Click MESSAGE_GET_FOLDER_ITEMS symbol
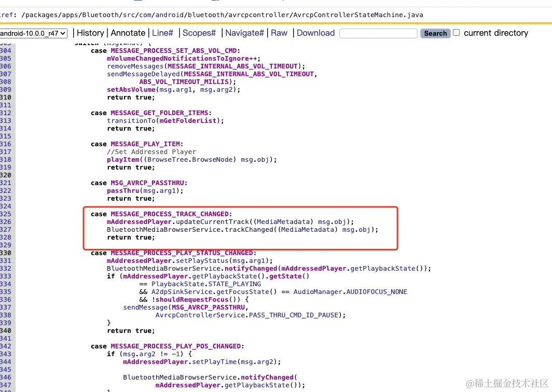552x392 pixels. pos(159,113)
